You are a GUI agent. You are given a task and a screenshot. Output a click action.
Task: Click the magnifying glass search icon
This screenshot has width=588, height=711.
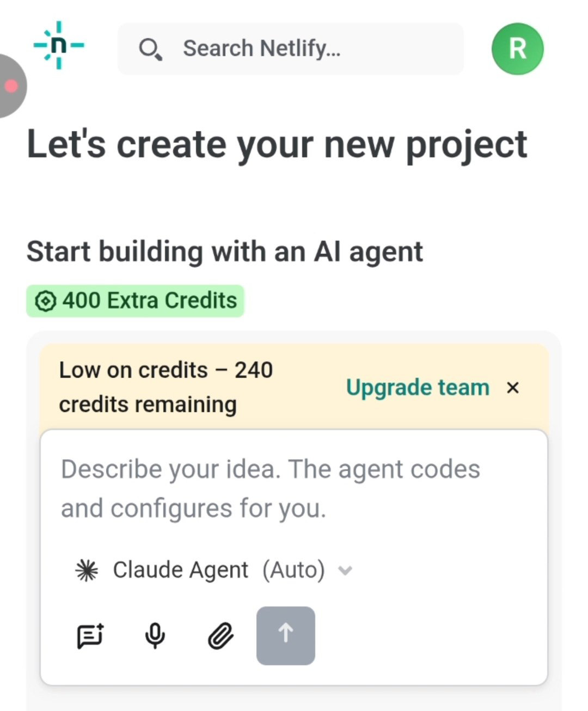(150, 49)
